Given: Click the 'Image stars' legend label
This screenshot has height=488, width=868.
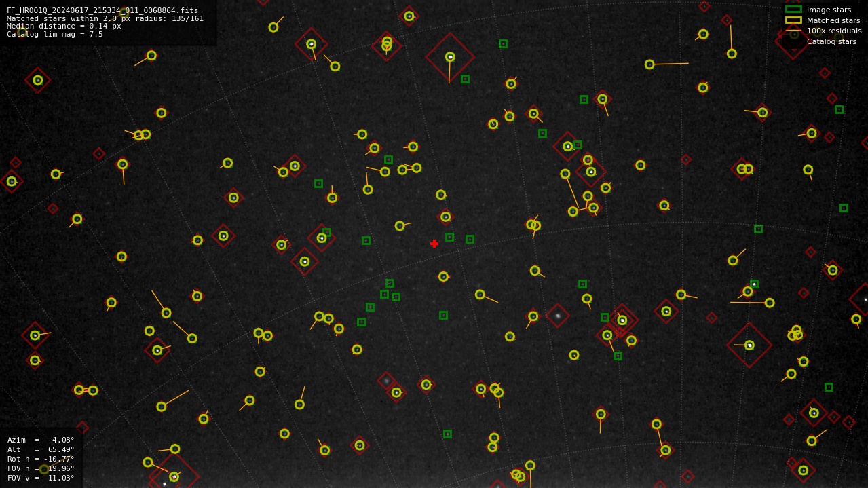Looking at the screenshot, I should (829, 10).
